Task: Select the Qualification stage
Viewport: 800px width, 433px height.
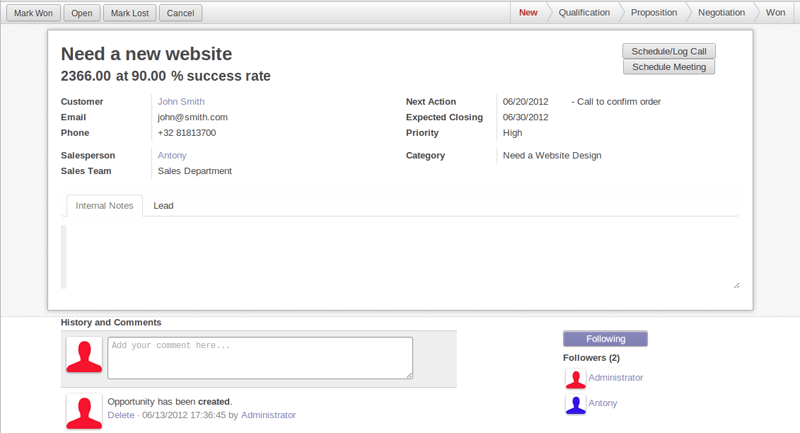Action: click(x=584, y=13)
